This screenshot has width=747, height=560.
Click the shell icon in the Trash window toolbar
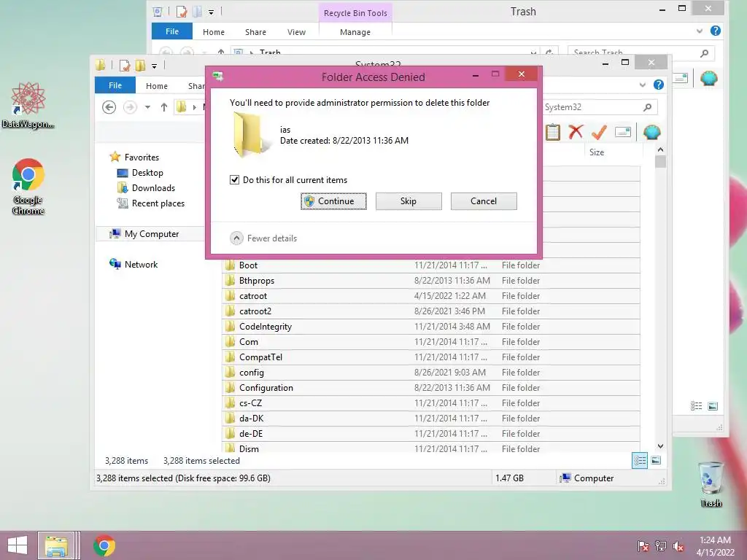point(709,78)
